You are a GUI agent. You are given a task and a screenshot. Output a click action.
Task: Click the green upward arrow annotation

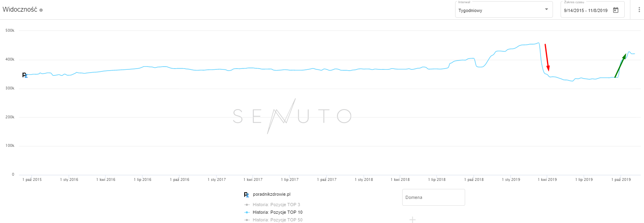coord(620,65)
